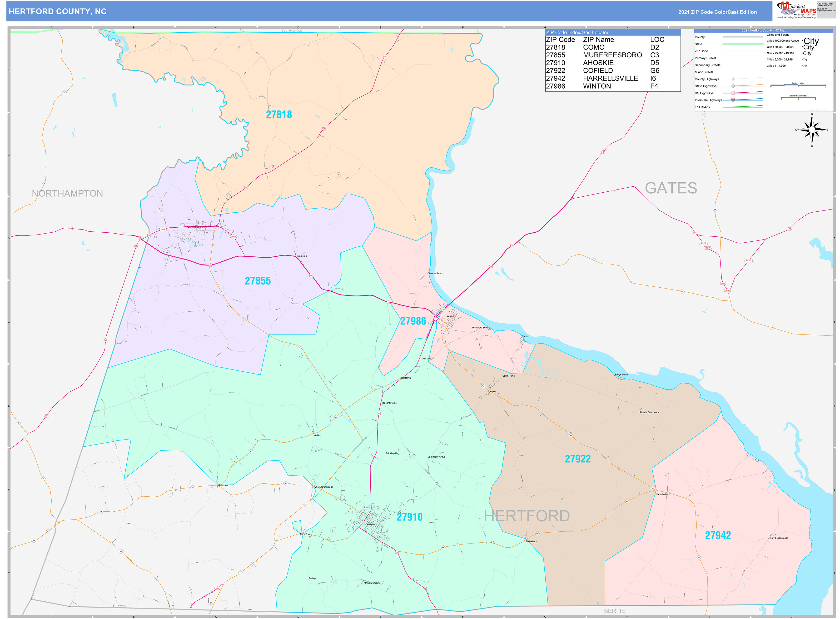
Task: Click the US Highways shield symbol in legend
Action: pyautogui.click(x=733, y=93)
